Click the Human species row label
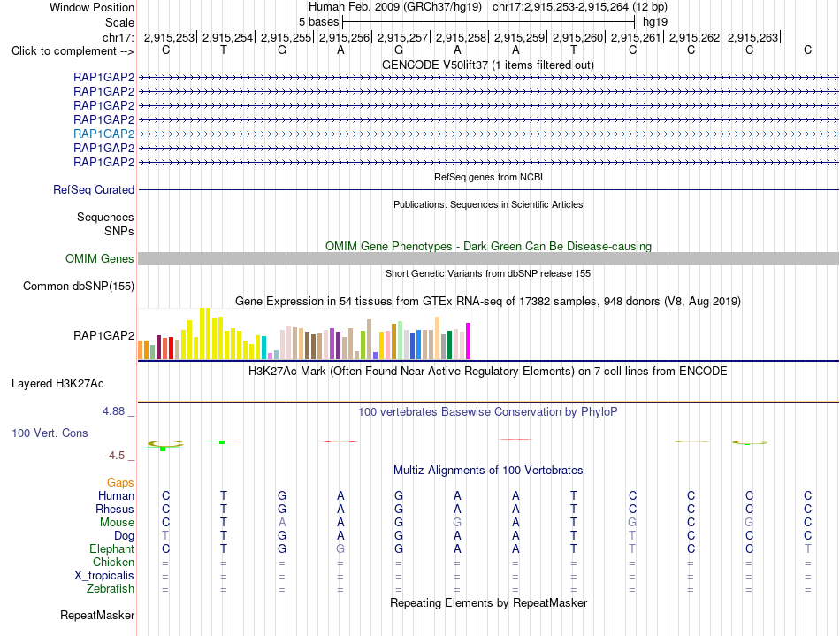The image size is (840, 636). click(x=116, y=495)
